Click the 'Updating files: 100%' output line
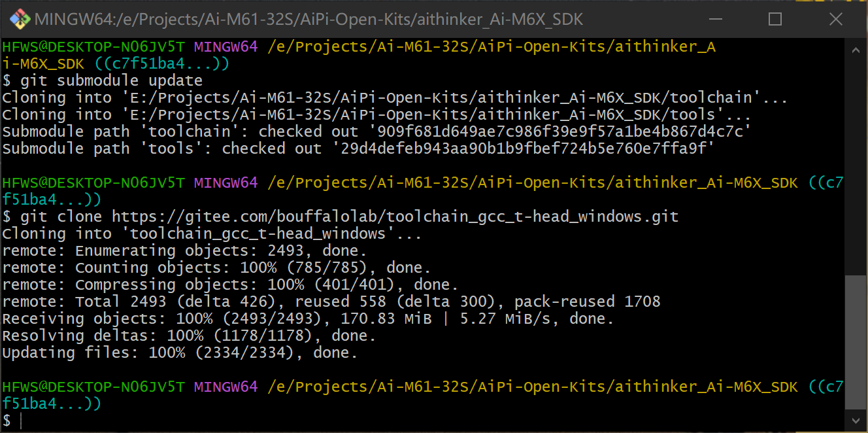Image resolution: width=868 pixels, height=433 pixels. (x=180, y=353)
